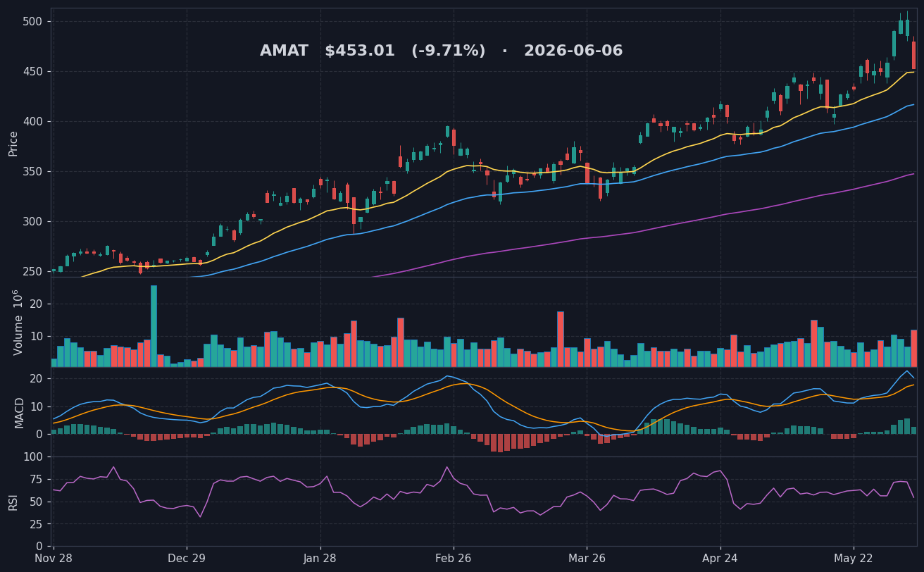Click the 300 price tick label

pos(33,222)
